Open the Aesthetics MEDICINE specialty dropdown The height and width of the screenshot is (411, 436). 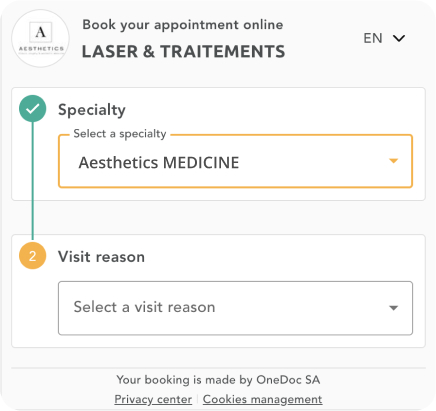pyautogui.click(x=235, y=161)
